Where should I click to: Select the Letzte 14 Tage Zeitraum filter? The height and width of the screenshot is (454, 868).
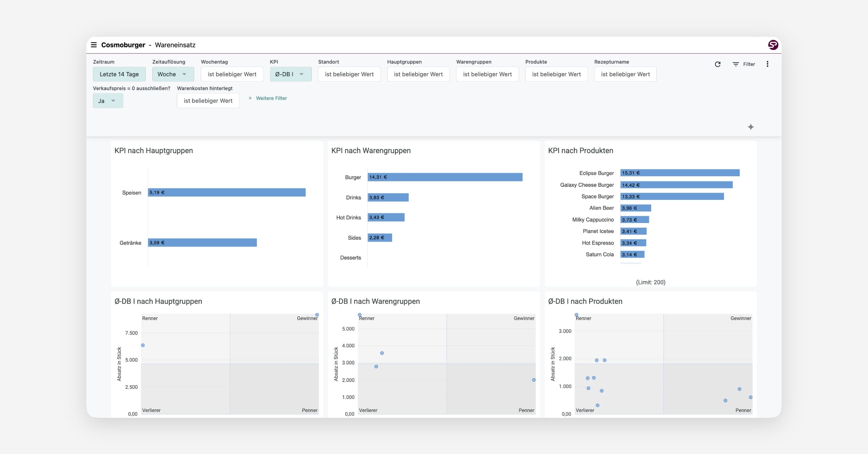click(x=119, y=74)
